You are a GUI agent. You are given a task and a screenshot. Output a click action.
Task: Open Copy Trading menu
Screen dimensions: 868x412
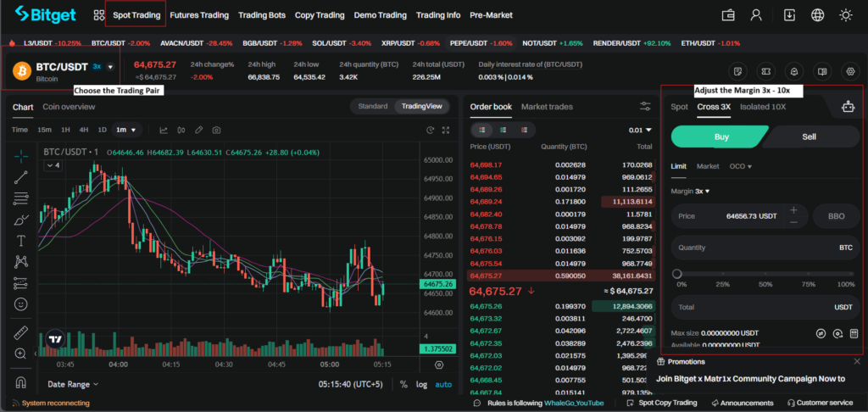[x=320, y=15]
